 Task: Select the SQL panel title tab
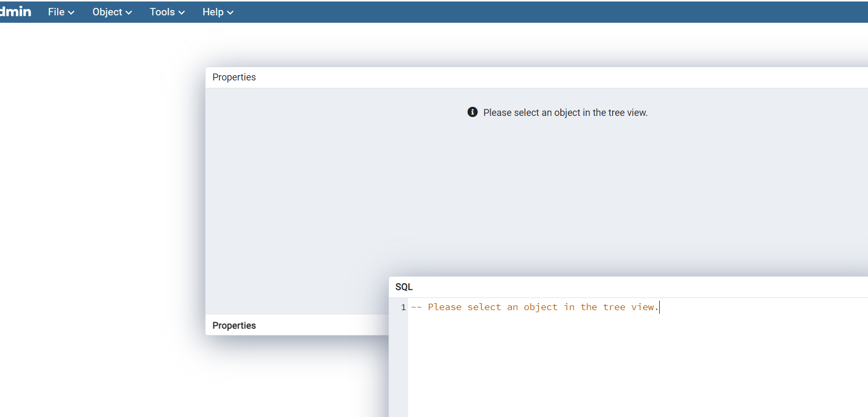tap(404, 287)
